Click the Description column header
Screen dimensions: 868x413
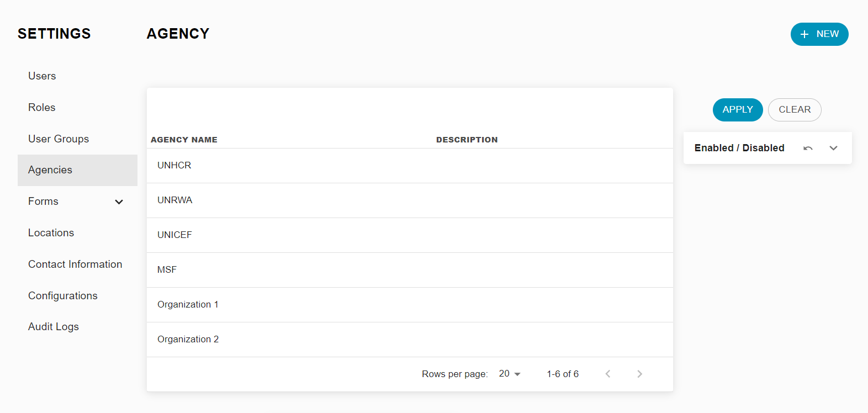pyautogui.click(x=467, y=140)
